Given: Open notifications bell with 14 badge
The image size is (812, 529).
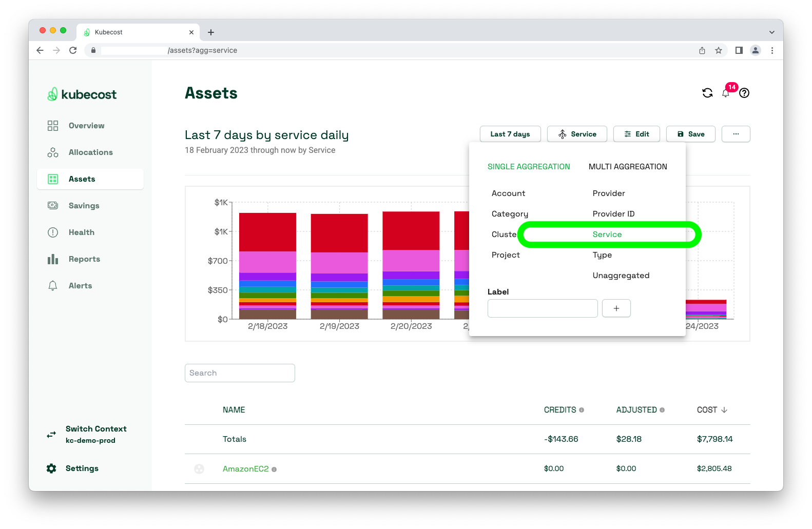Looking at the screenshot, I should [726, 93].
